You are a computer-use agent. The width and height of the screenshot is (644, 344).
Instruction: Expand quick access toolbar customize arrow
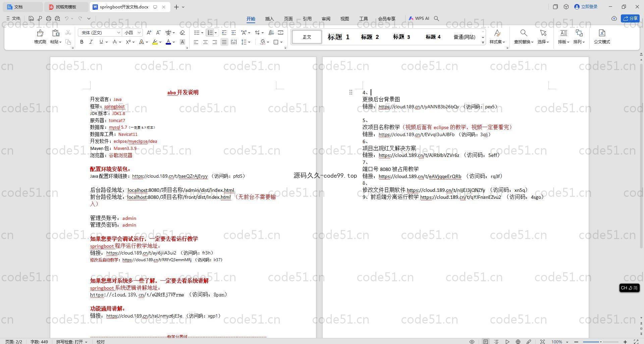tap(89, 18)
